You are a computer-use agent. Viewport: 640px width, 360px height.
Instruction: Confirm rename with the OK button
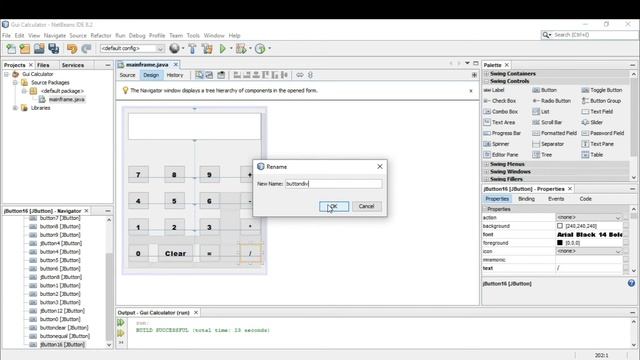[x=334, y=207]
